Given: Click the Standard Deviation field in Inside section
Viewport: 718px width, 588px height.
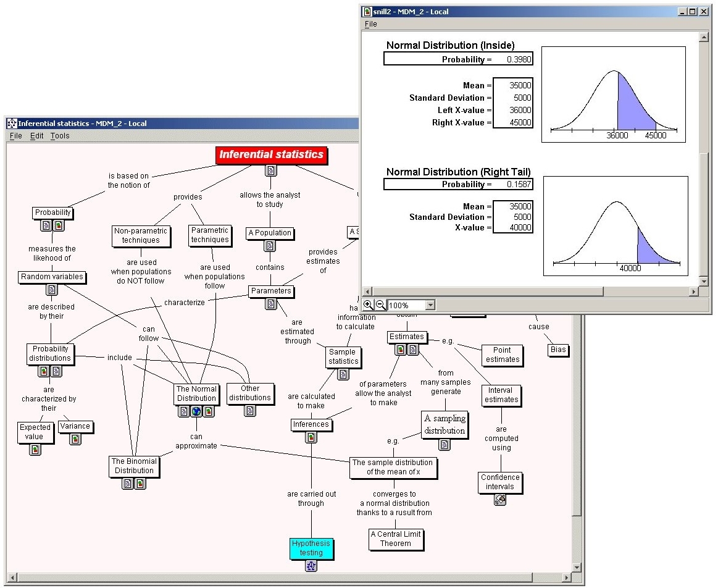Looking at the screenshot, I should pos(513,98).
